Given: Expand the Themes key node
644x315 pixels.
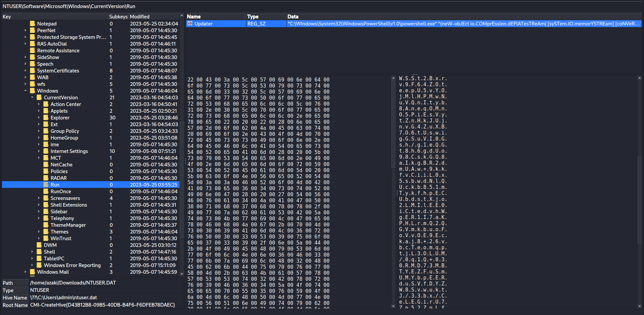Looking at the screenshot, I should click(x=39, y=231).
